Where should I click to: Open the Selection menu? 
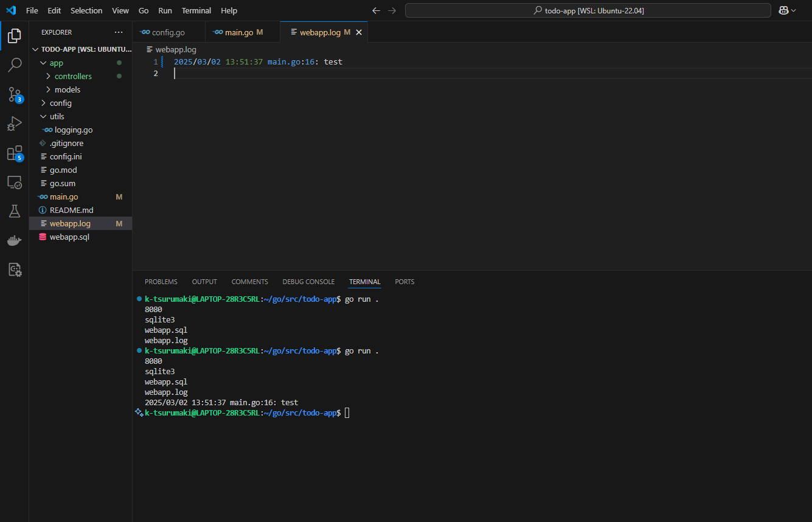click(86, 10)
